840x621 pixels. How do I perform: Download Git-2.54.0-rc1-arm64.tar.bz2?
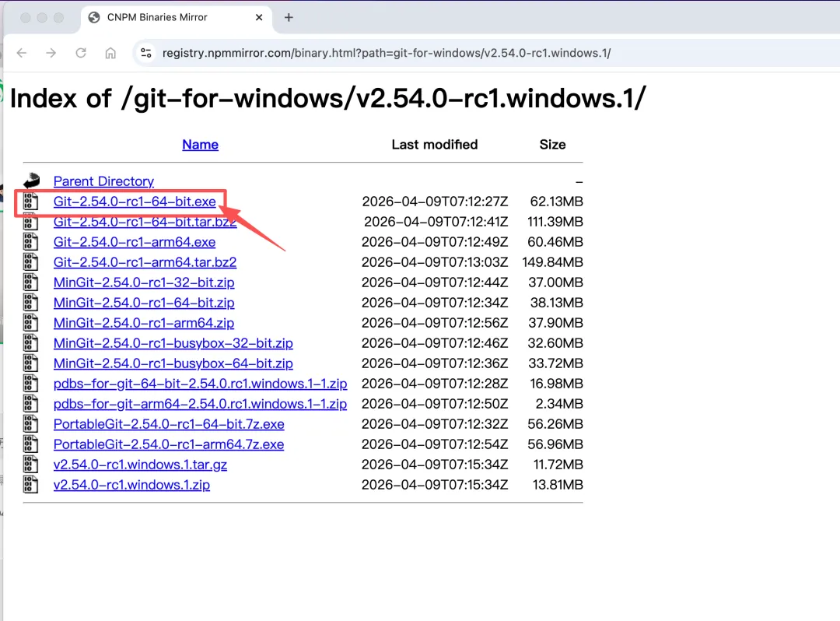(x=145, y=262)
